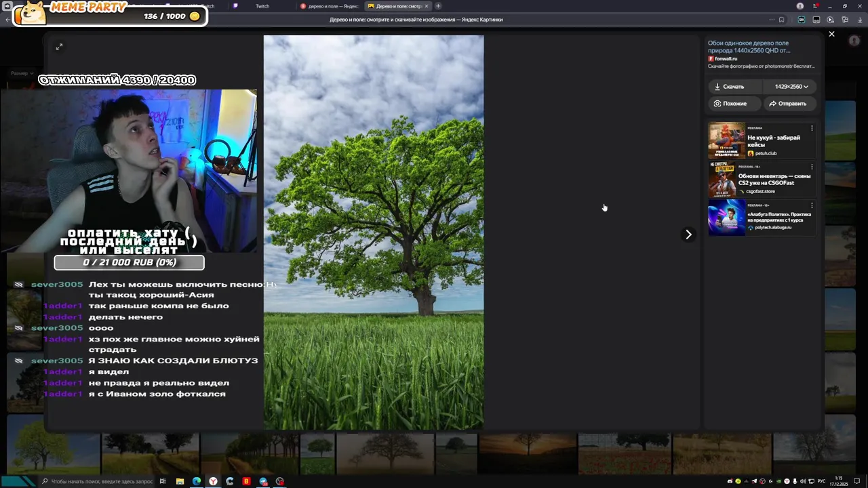This screenshot has width=868, height=488.
Task: Switch input language РУС indicator
Action: pos(821,481)
